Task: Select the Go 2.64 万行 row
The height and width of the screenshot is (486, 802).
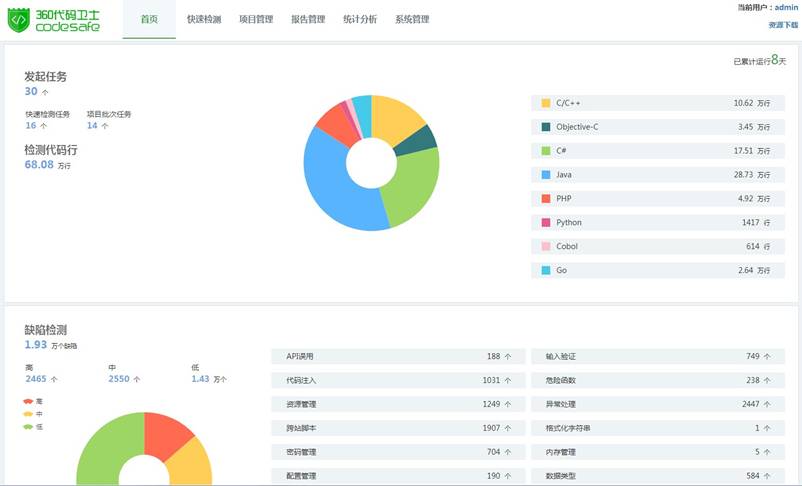Action: pyautogui.click(x=658, y=270)
